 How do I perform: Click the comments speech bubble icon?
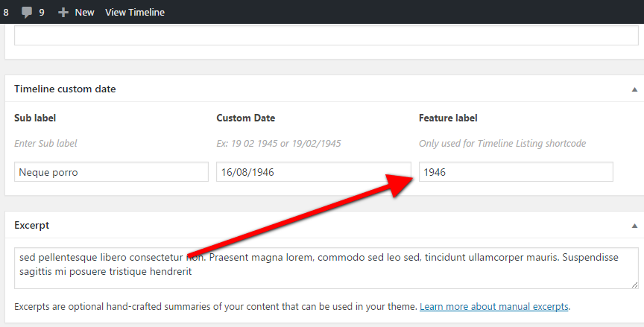27,12
